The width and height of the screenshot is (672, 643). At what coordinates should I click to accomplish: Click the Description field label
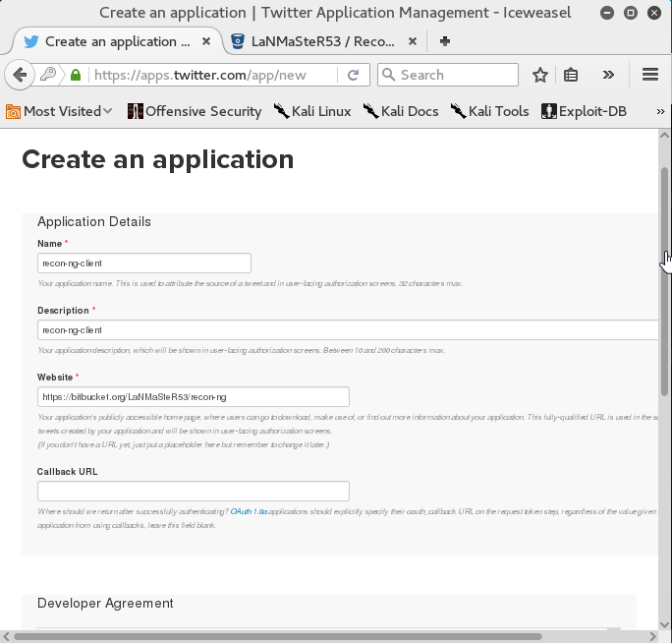63,310
